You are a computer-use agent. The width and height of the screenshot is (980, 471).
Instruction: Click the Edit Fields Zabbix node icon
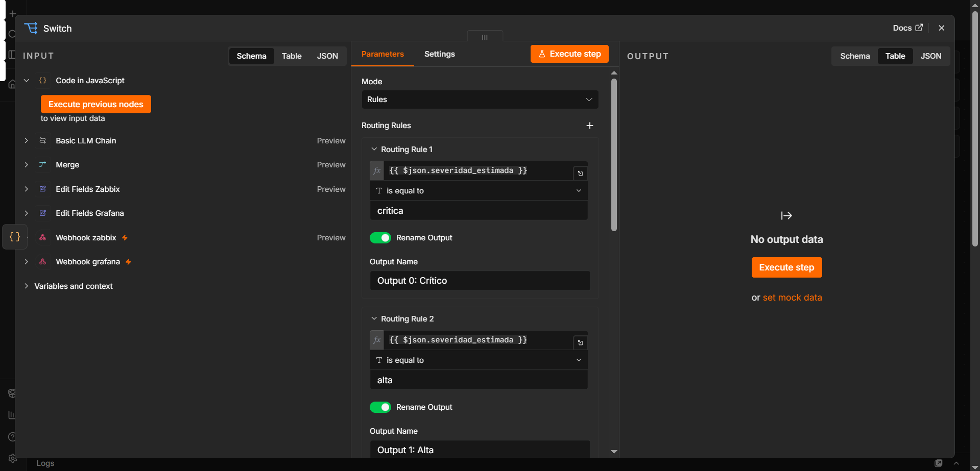click(x=43, y=189)
